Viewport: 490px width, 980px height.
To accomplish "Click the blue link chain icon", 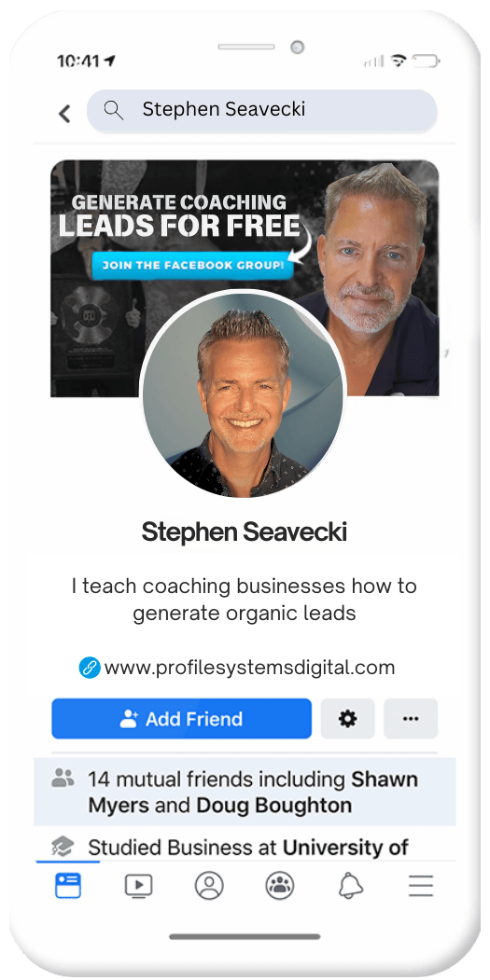I will pyautogui.click(x=90, y=668).
